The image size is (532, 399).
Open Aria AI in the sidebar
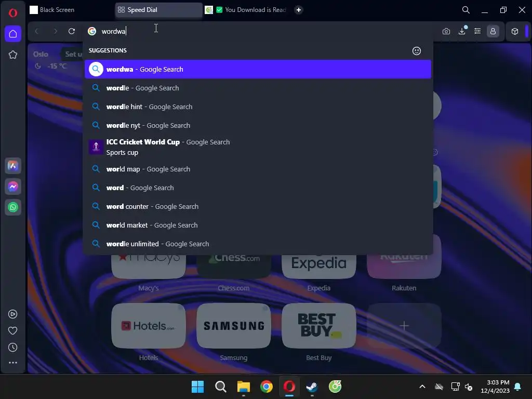coord(13,166)
